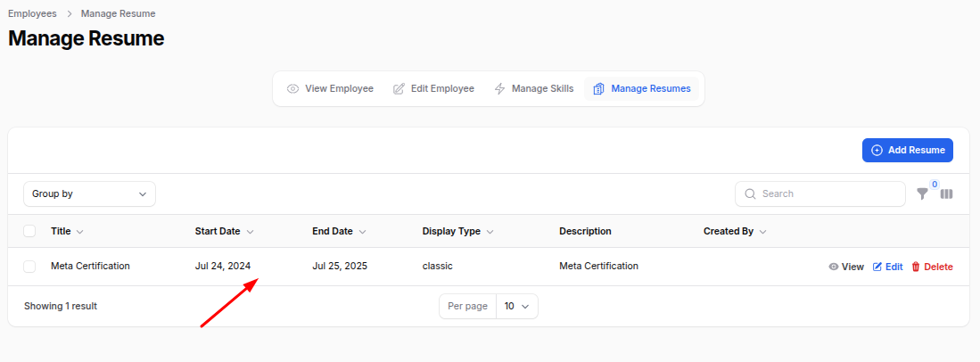Click the Add Resume button

coord(907,151)
